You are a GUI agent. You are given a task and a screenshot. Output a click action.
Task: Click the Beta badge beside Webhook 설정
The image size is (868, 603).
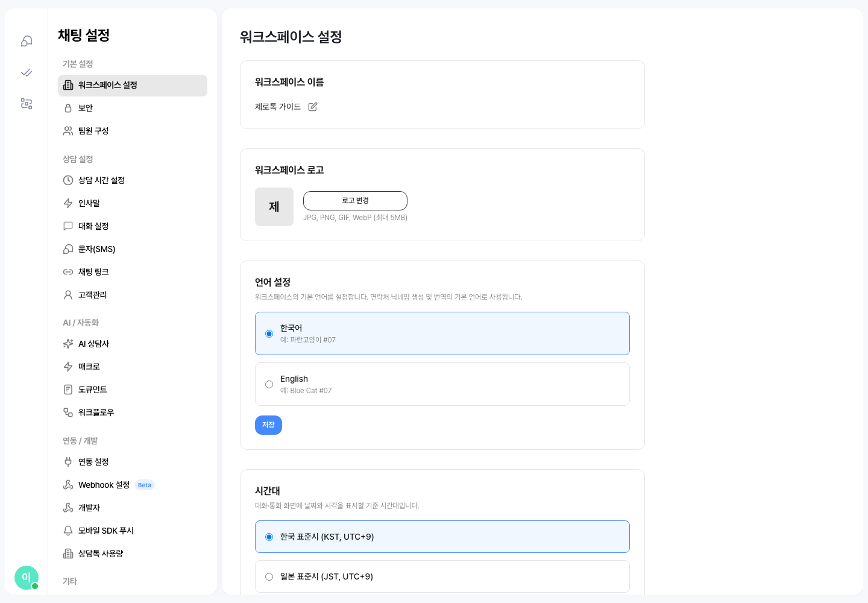(145, 485)
